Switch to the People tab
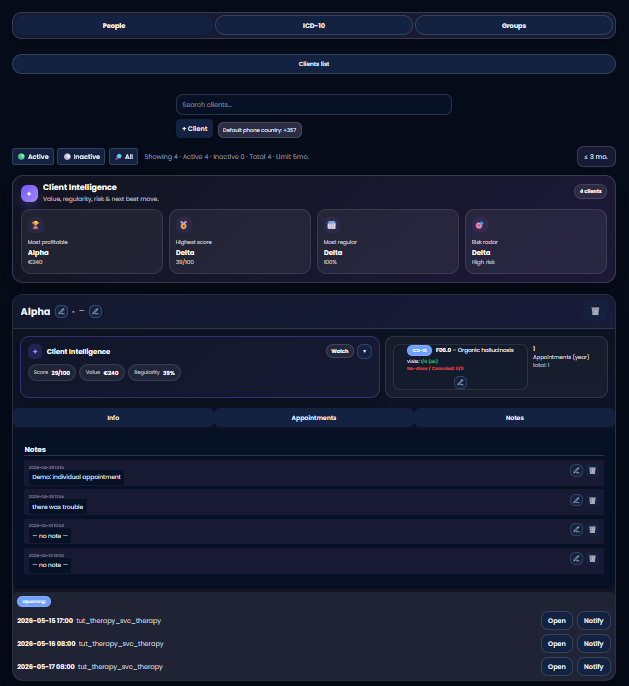Screen dimensions: 629x686 114,26
